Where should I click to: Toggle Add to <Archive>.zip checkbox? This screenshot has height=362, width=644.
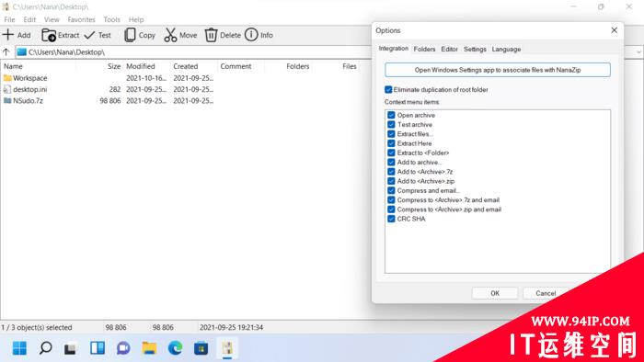click(391, 181)
